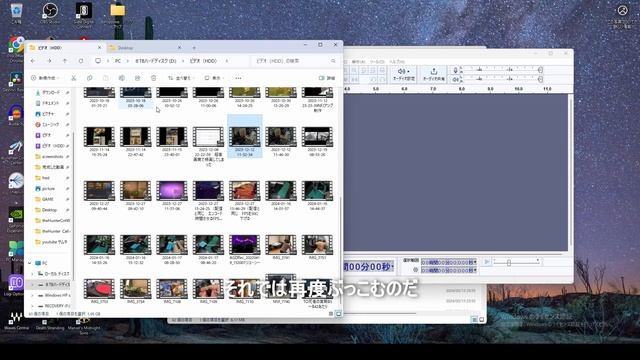Click the Rename icon in Explorer toolbar
This screenshot has height=360, width=640.
(122, 78)
